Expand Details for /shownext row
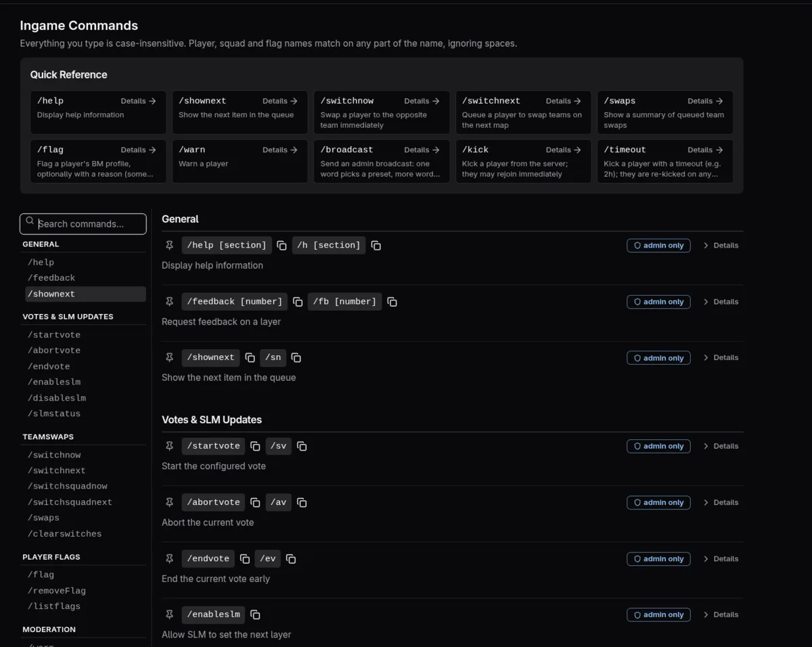This screenshot has height=647, width=812. (x=721, y=357)
